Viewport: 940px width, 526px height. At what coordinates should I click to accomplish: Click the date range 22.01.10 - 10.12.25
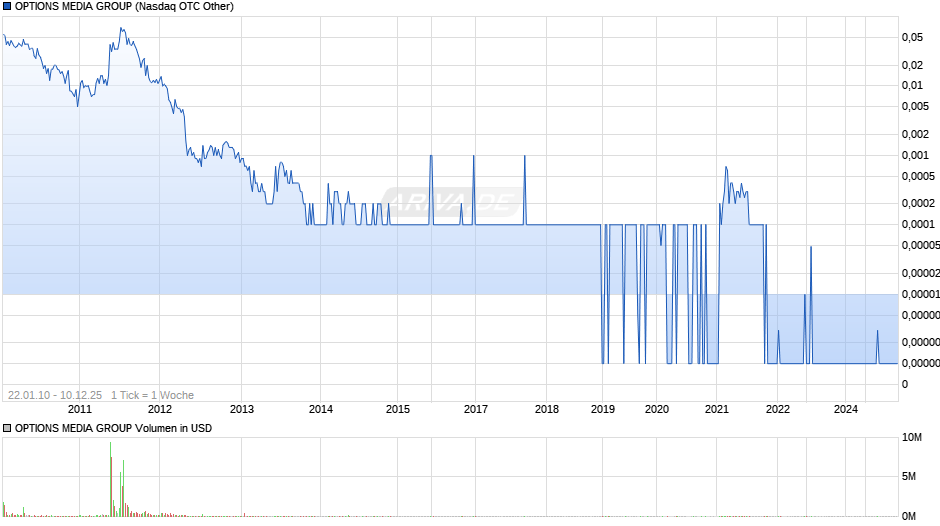(x=55, y=395)
